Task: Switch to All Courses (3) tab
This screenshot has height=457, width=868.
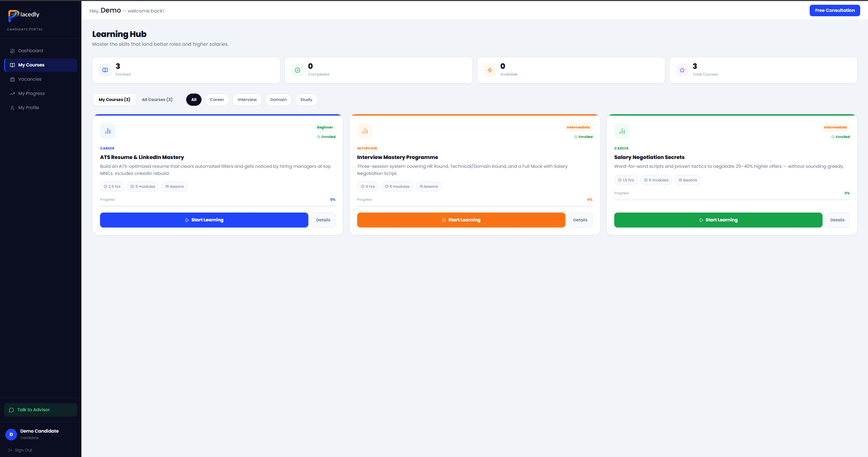Action: [x=157, y=100]
